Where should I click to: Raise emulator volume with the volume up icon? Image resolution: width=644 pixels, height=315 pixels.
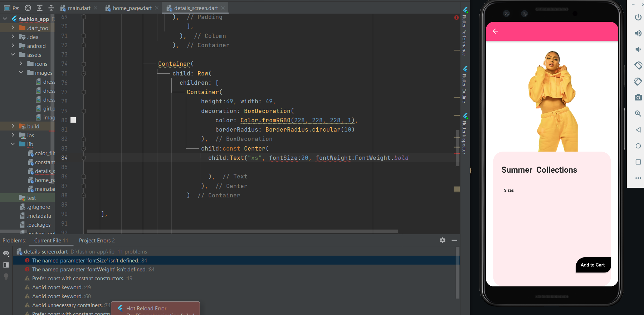click(638, 33)
